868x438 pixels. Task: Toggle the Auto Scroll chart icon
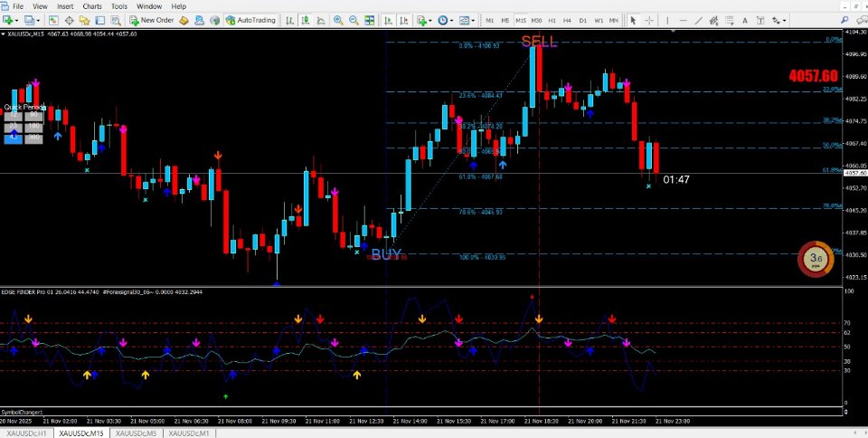coord(388,21)
